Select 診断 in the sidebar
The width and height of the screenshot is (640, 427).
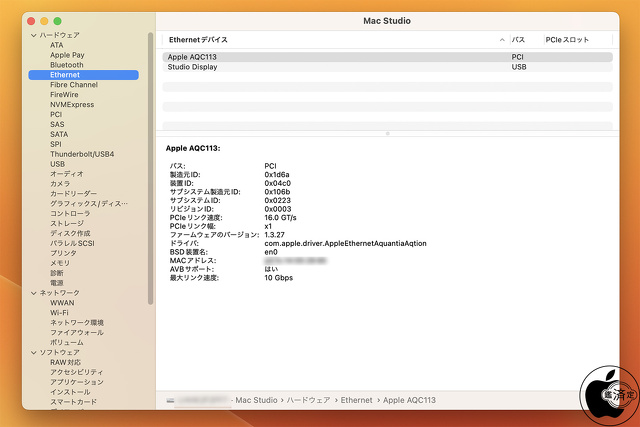tap(57, 273)
